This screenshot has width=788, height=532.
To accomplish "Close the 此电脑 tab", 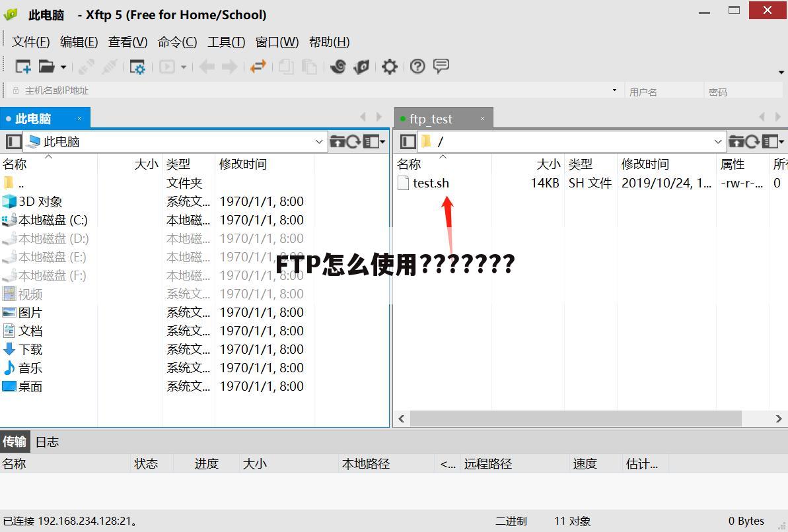I will tap(79, 119).
